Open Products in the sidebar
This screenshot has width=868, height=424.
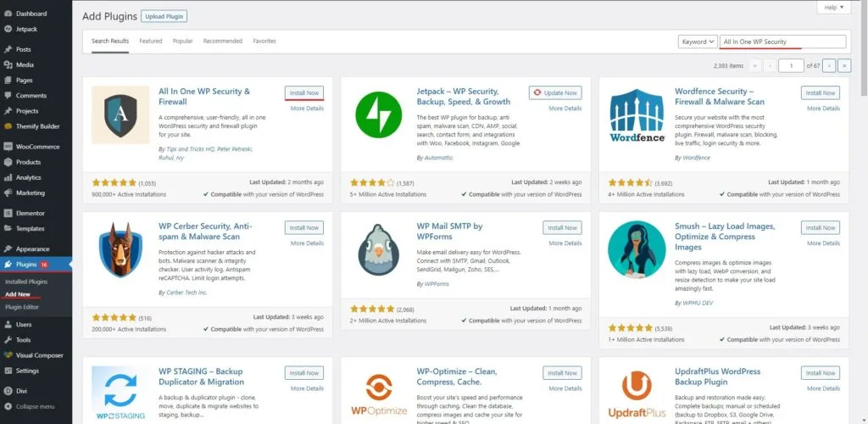pyautogui.click(x=28, y=162)
